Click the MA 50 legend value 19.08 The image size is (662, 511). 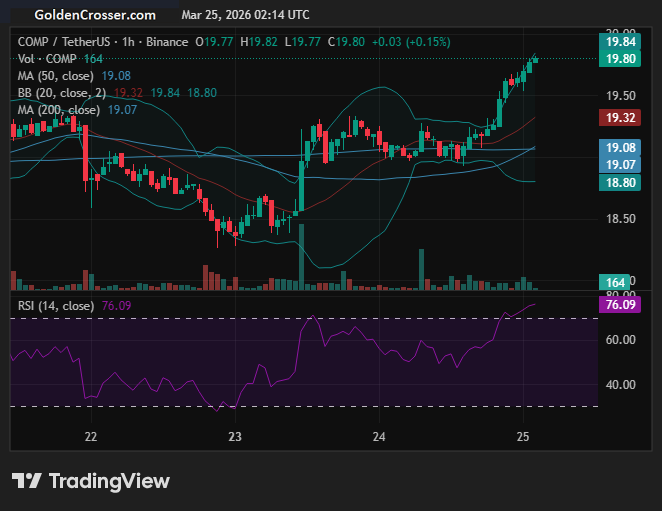(116, 76)
